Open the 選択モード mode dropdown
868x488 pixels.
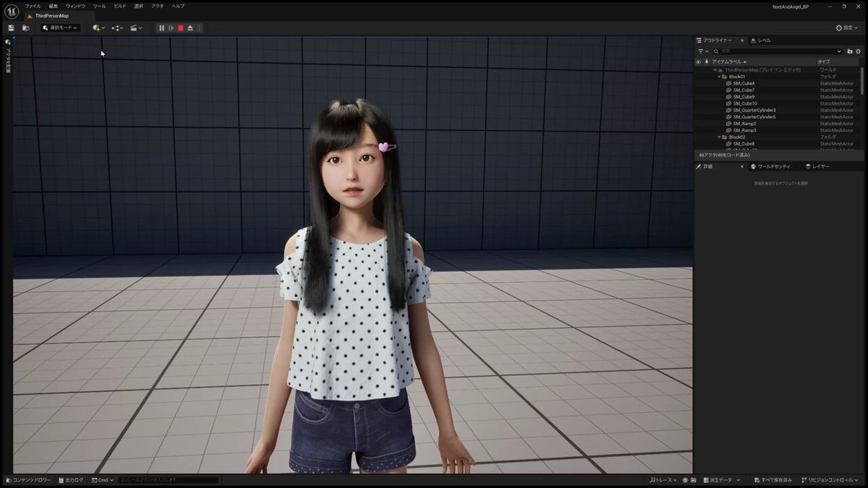pyautogui.click(x=60, y=28)
